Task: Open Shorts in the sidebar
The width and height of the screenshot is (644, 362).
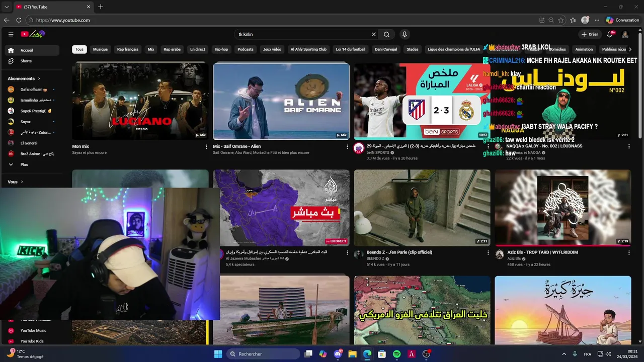Action: [x=32, y=61]
